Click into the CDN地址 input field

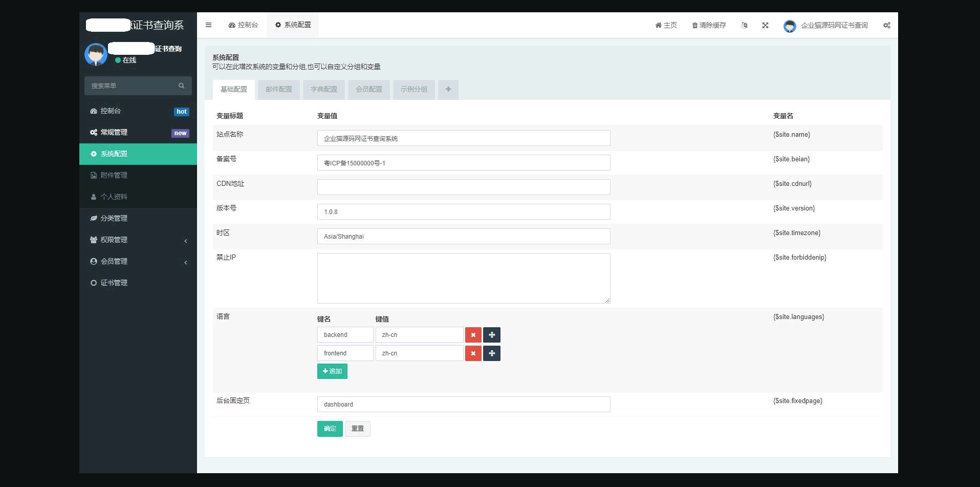pos(463,187)
